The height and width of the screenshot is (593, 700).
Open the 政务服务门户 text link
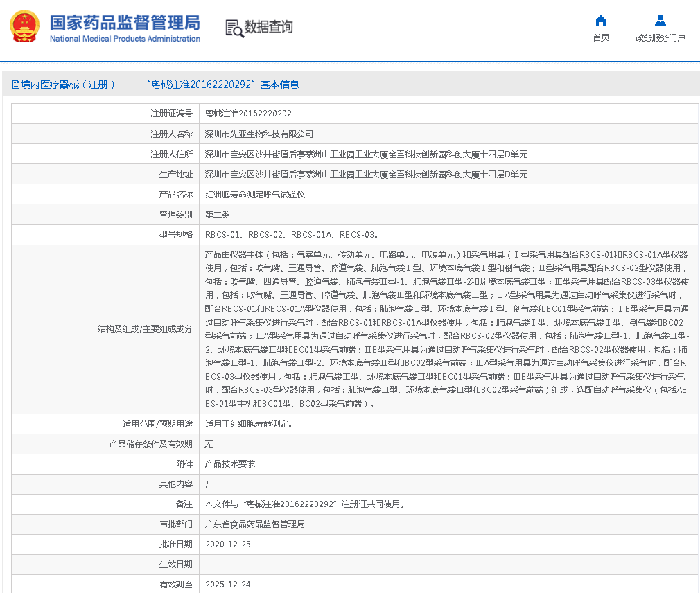coord(660,38)
